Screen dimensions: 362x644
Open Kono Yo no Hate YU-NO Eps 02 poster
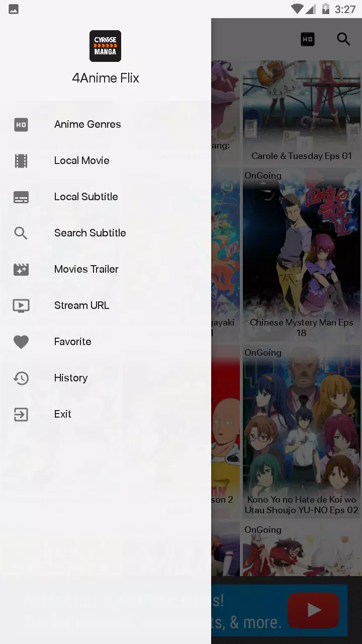click(302, 432)
